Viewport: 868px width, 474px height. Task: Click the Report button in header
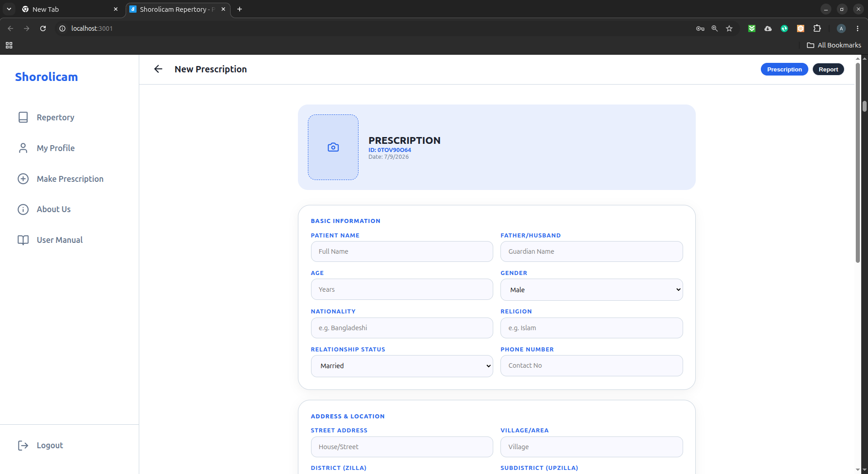tap(828, 69)
